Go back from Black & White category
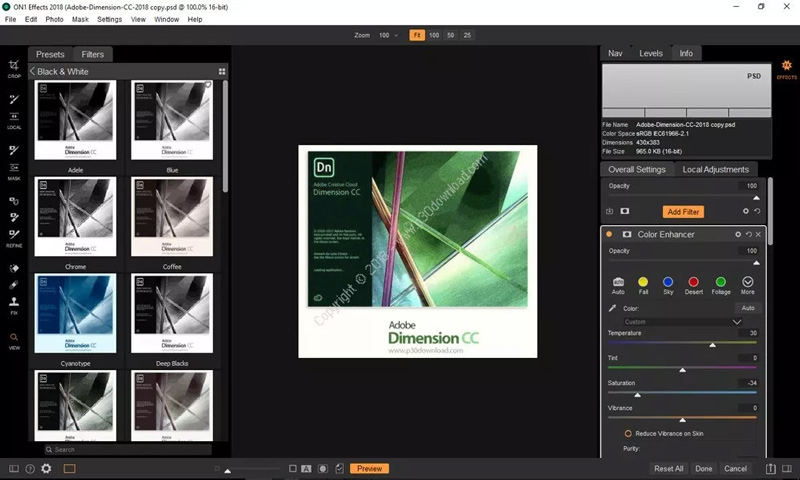Screen dimensions: 800x480 pos(32,71)
